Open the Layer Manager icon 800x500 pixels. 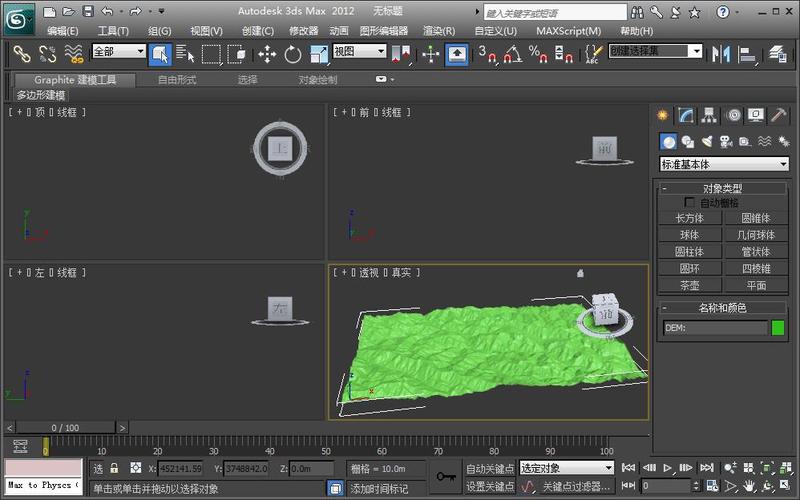coord(778,54)
